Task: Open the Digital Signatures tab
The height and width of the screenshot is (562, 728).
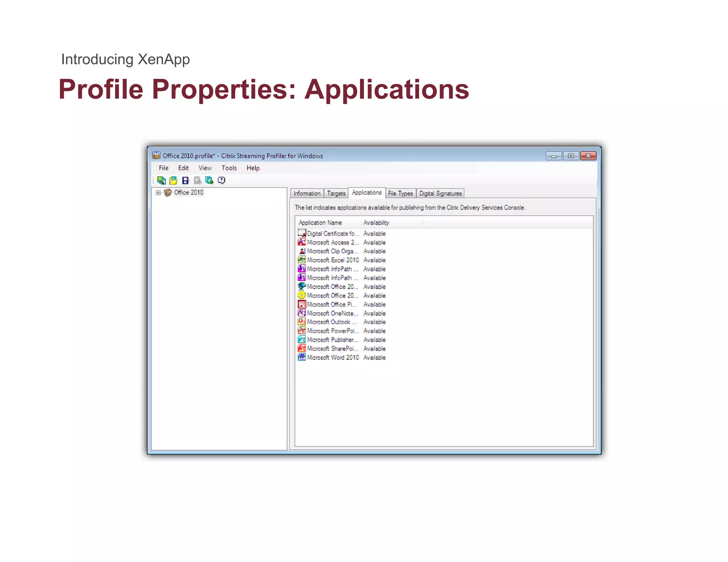Action: click(440, 193)
